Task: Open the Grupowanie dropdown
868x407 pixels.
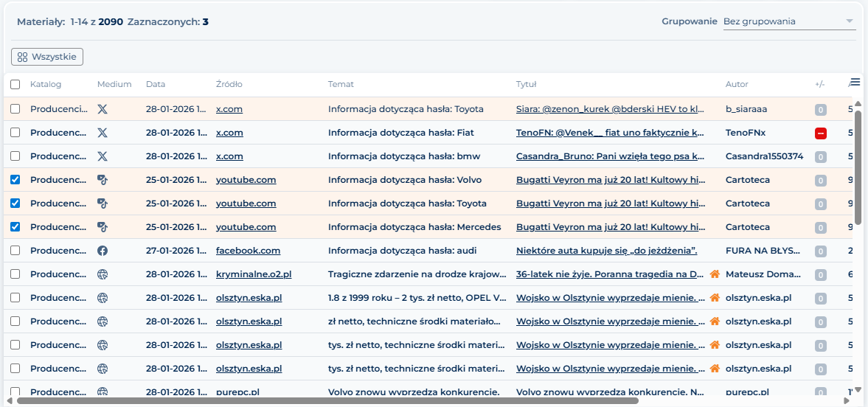Action: [x=788, y=21]
